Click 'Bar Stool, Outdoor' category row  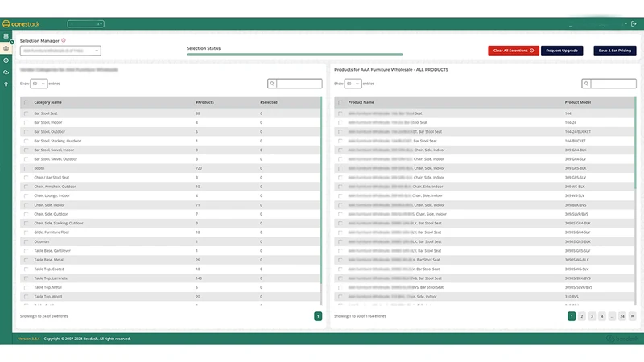(170, 132)
